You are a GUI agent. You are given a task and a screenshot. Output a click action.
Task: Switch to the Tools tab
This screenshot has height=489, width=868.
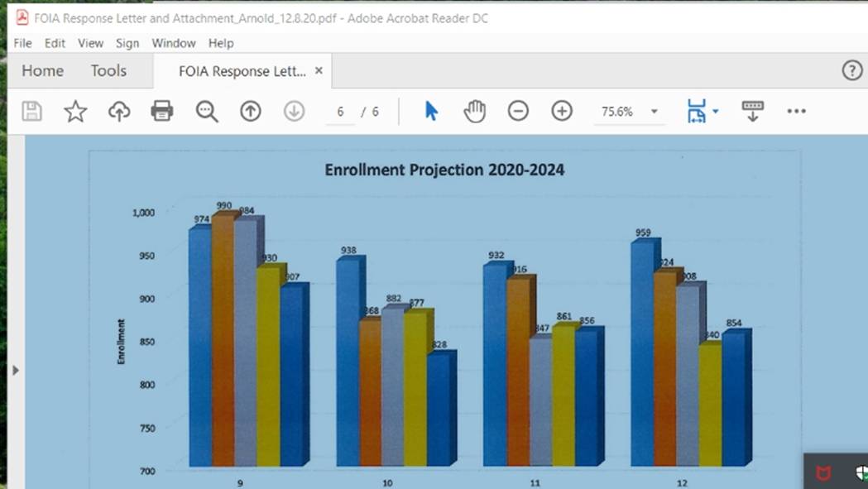[108, 71]
